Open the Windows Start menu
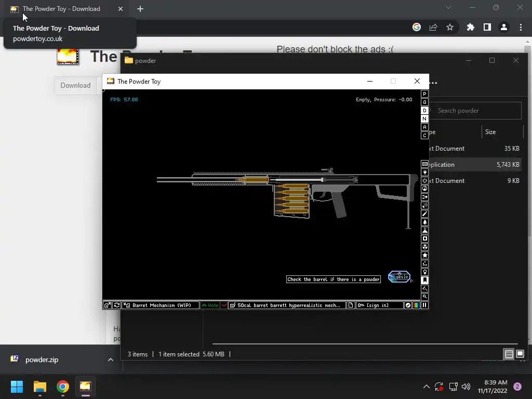Screen dimensions: 532x399 click(x=17, y=387)
